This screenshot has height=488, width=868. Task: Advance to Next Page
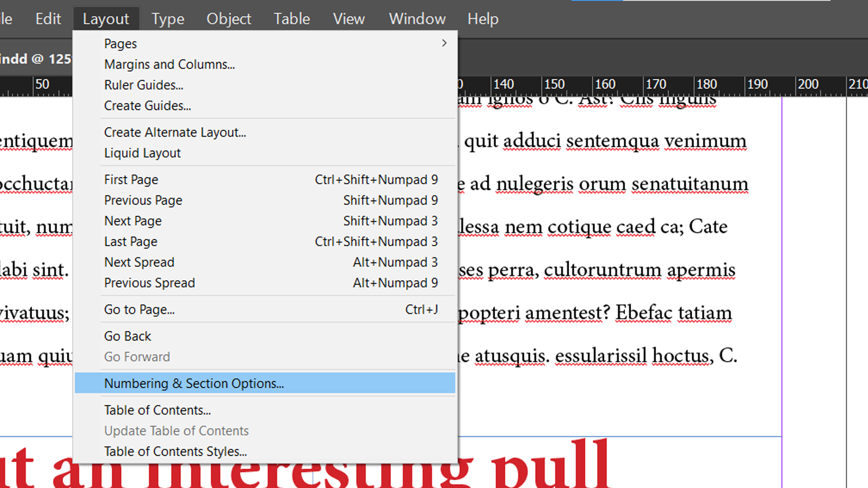pyautogui.click(x=132, y=221)
